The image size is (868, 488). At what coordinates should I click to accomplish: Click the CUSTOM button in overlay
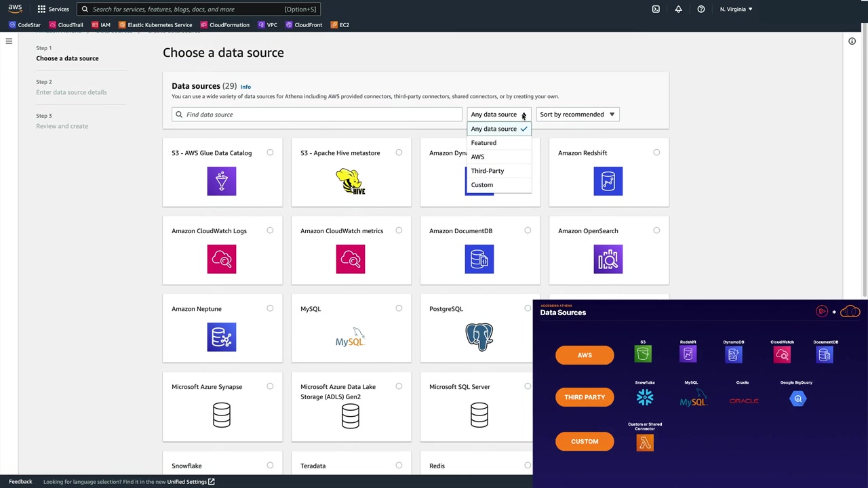(585, 442)
